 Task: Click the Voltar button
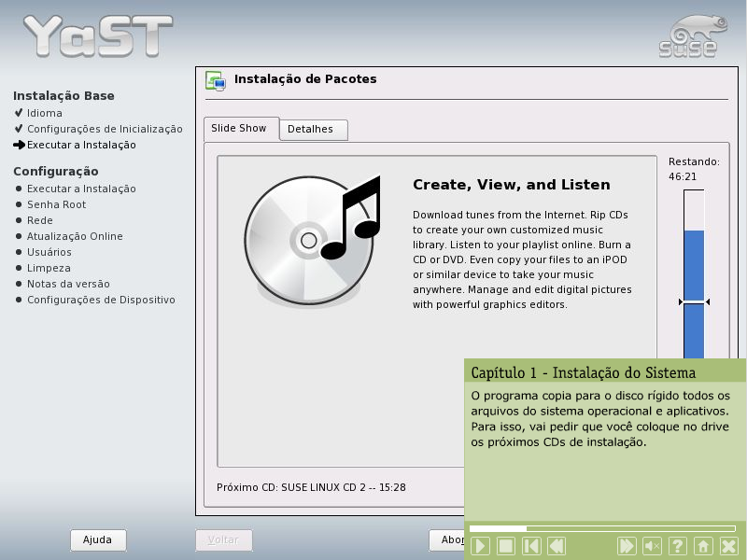(223, 540)
